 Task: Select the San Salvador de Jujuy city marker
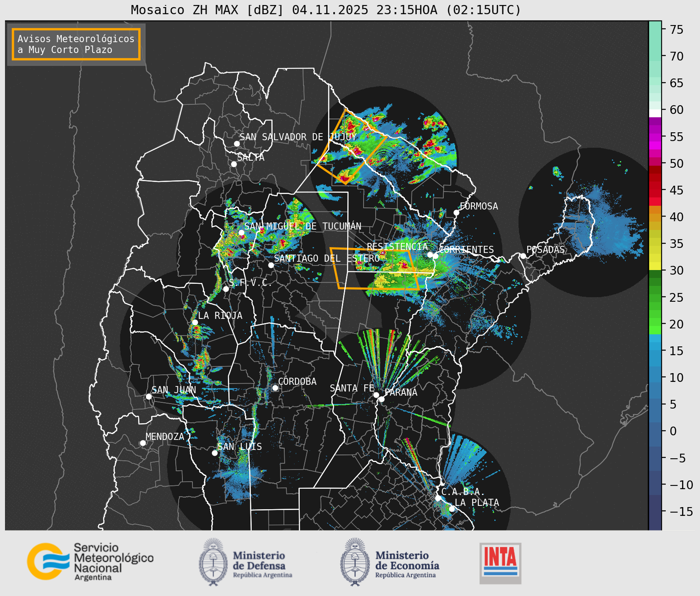(x=237, y=144)
